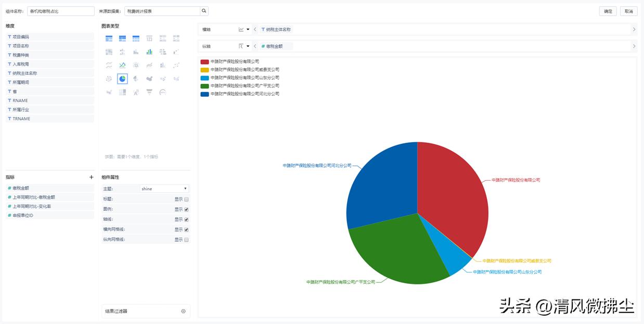Viewport: 644px width, 324px height.
Task: Select the 所属期间 dimension
Action: pyautogui.click(x=50, y=82)
